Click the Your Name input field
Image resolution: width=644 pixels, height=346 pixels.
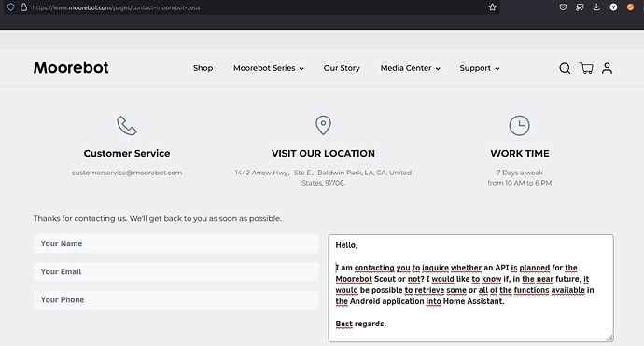tap(176, 243)
